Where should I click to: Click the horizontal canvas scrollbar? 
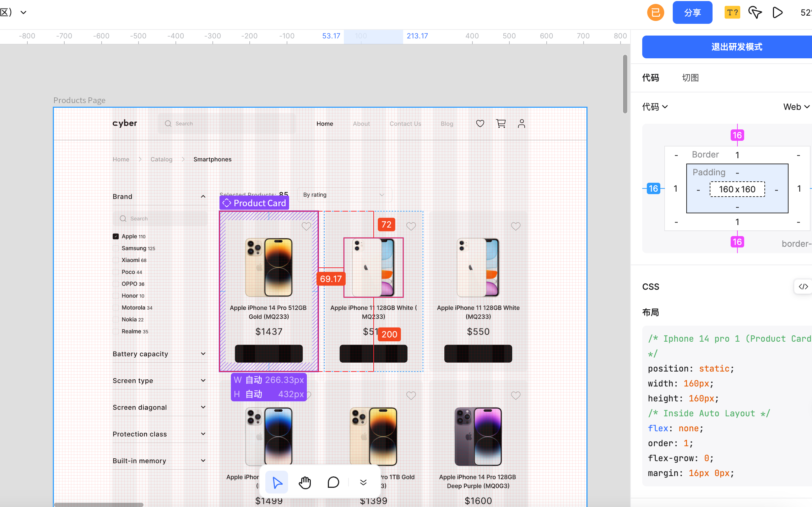click(99, 505)
